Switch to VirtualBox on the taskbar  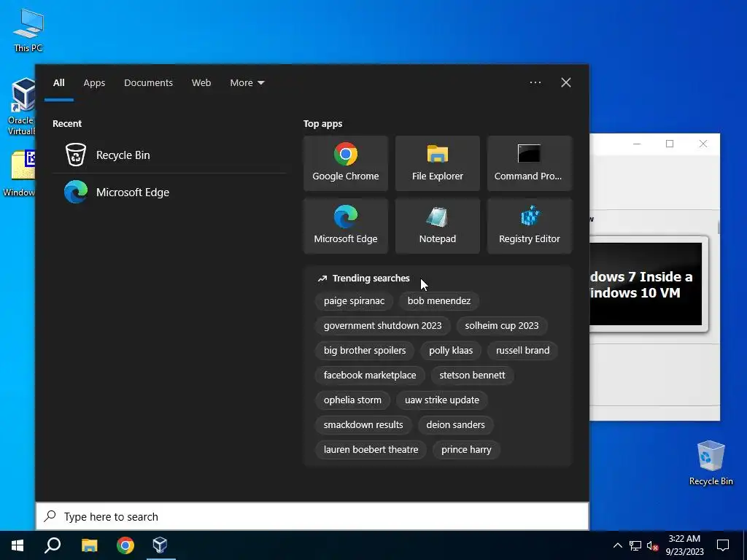160,545
